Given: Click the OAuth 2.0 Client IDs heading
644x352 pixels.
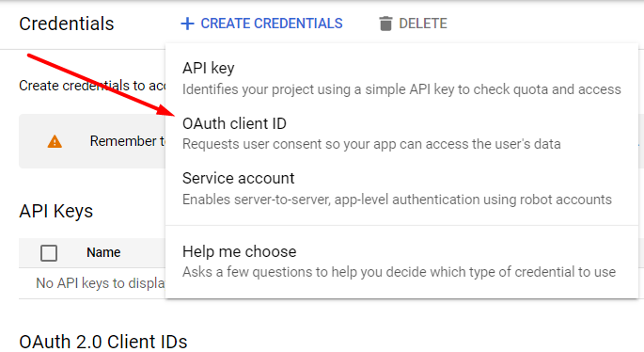Looking at the screenshot, I should click(x=103, y=343).
